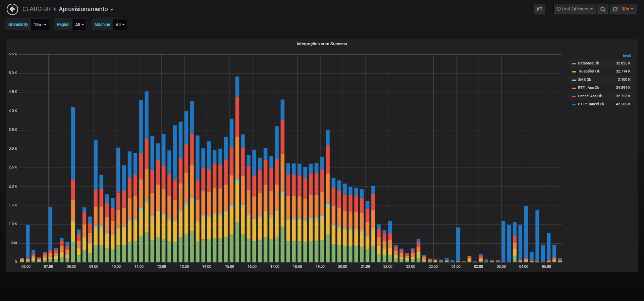Click the green Database Ok color swatch
Image resolution: width=644 pixels, height=301 pixels.
[x=574, y=63]
